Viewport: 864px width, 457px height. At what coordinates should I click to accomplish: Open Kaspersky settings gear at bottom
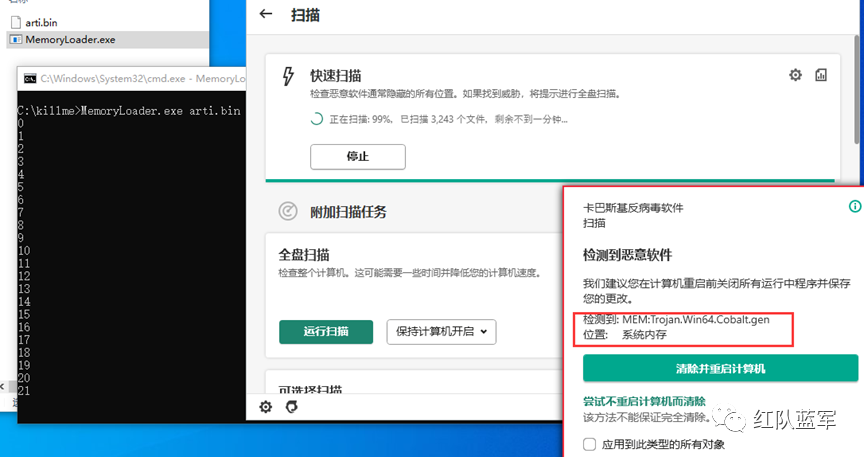(x=266, y=407)
